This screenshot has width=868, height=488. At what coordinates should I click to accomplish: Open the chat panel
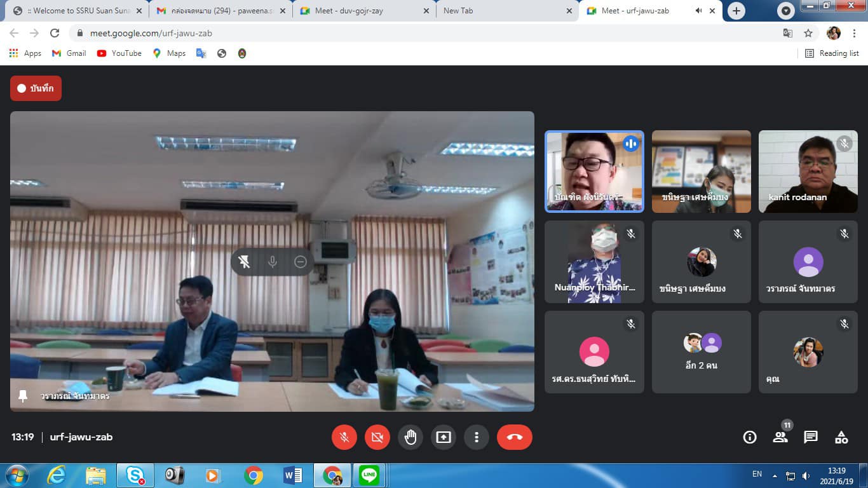tap(811, 437)
